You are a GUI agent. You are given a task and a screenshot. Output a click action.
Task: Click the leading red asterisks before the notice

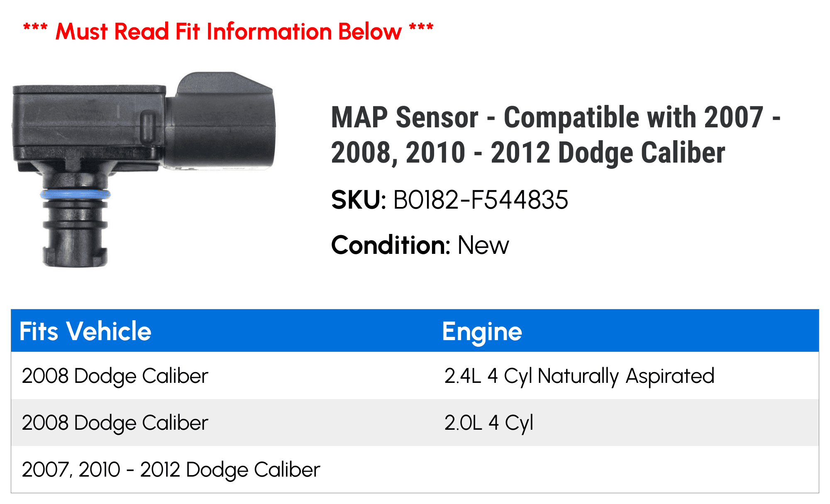[35, 30]
